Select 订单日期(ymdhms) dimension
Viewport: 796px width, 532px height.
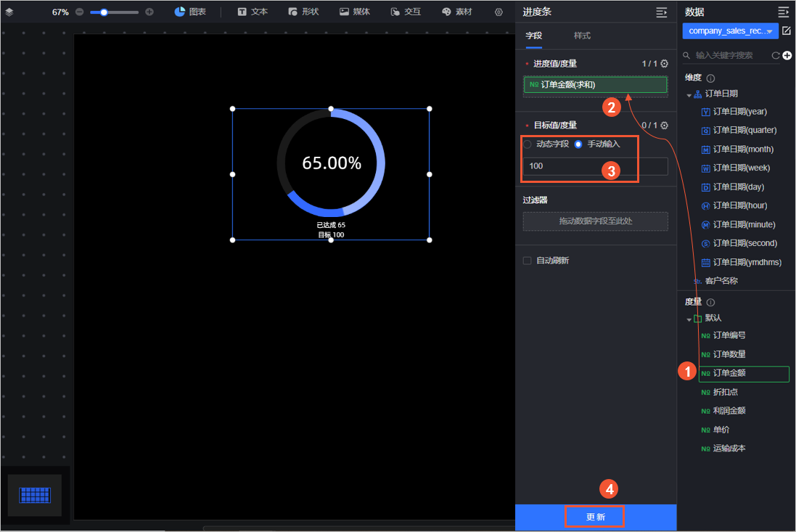[741, 262]
